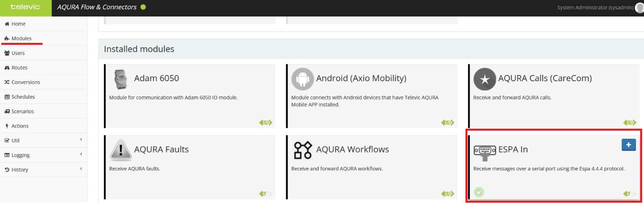Expand the Util sidebar menu
This screenshot has height=203, width=644.
[x=44, y=141]
